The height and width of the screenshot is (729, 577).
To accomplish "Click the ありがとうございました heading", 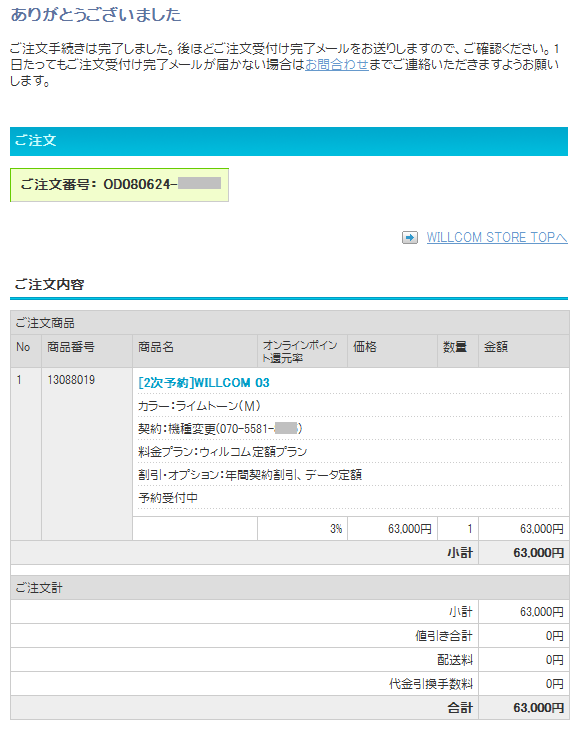I will point(96,15).
